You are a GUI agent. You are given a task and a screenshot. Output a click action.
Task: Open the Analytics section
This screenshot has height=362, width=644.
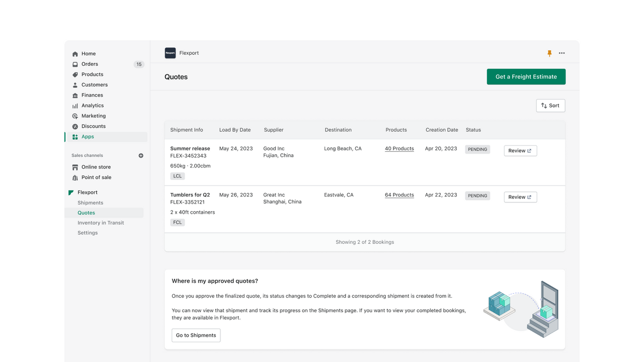74,106
